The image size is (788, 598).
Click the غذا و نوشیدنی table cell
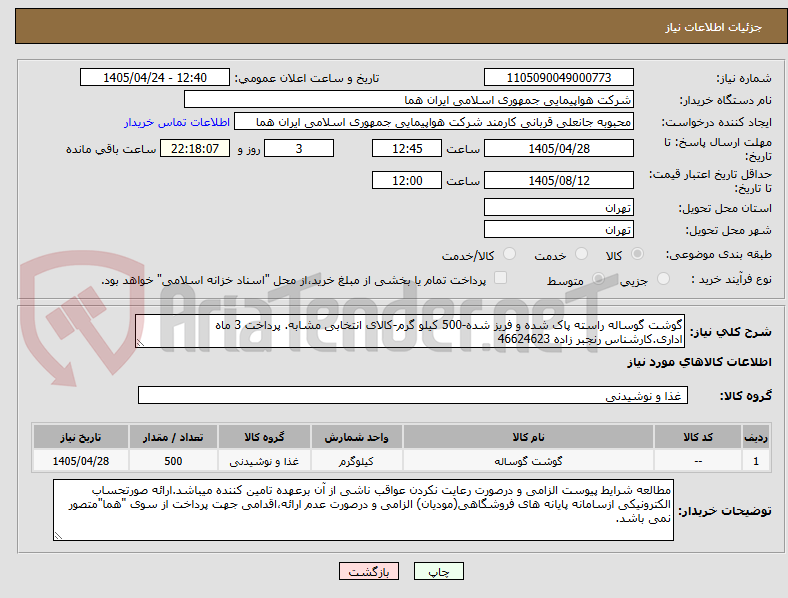pos(264,461)
